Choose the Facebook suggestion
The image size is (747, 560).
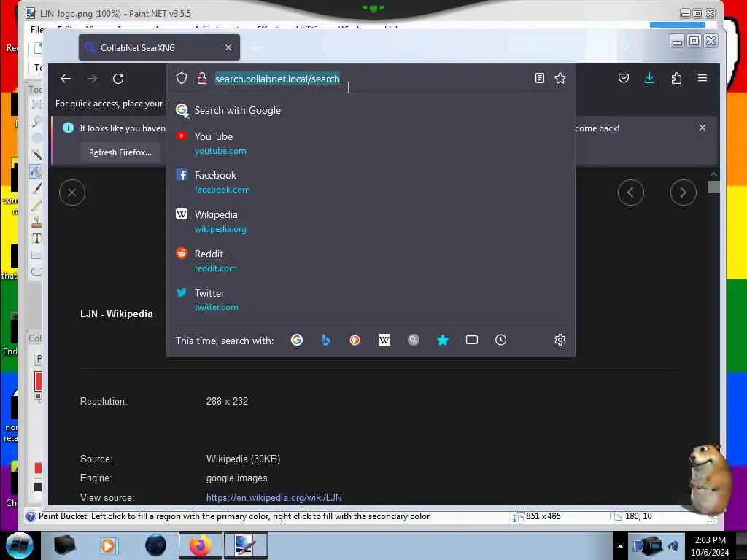coord(371,182)
